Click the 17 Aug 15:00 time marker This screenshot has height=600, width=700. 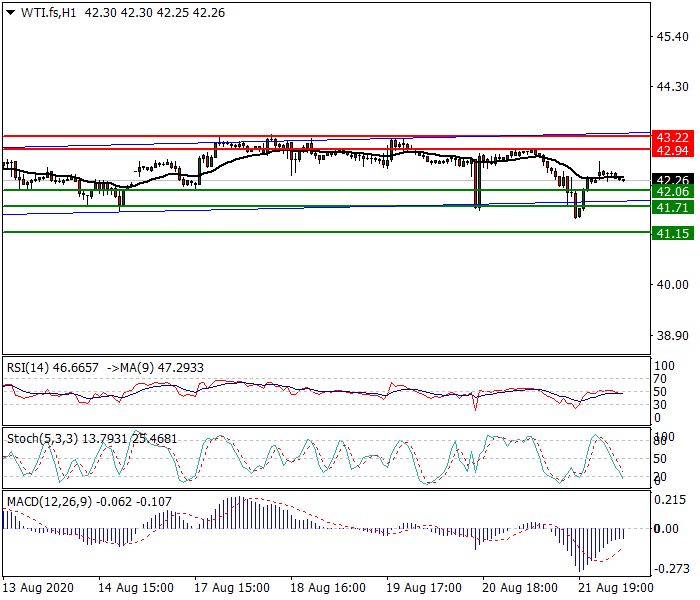click(x=232, y=587)
